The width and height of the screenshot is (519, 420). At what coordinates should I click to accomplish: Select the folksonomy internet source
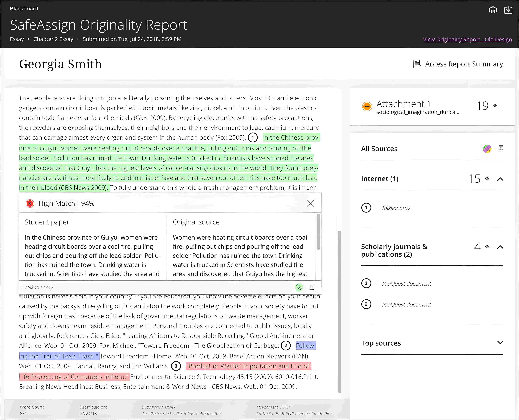coord(396,208)
